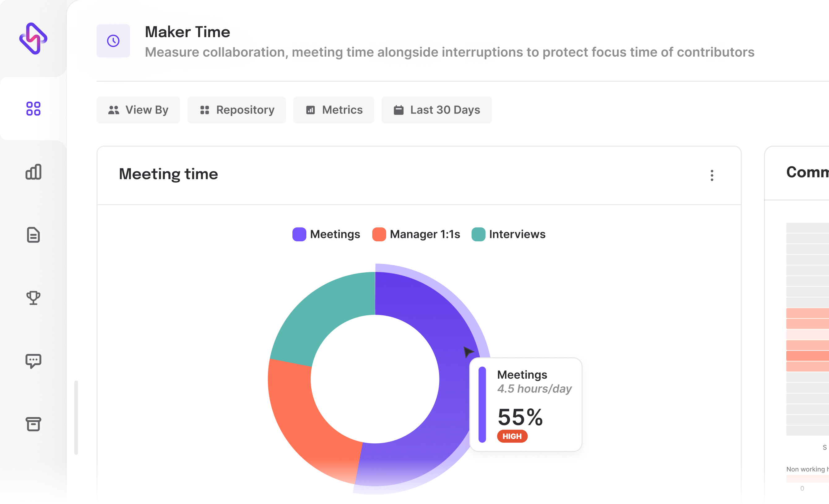The image size is (829, 504).
Task: Click the dashboard grid icon in sidebar
Action: pyautogui.click(x=33, y=108)
